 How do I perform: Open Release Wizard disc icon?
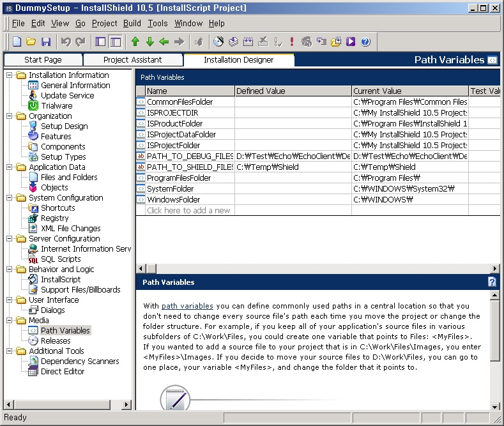[218, 42]
